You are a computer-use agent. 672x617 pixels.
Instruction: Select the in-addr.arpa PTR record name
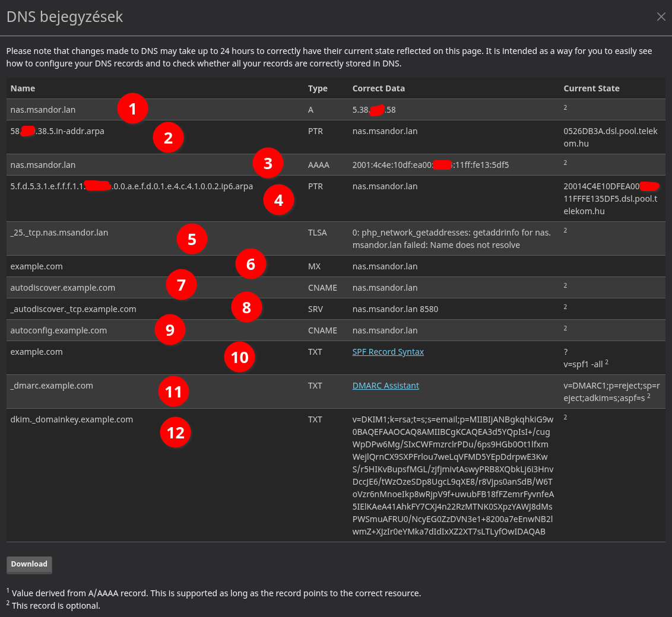(58, 131)
